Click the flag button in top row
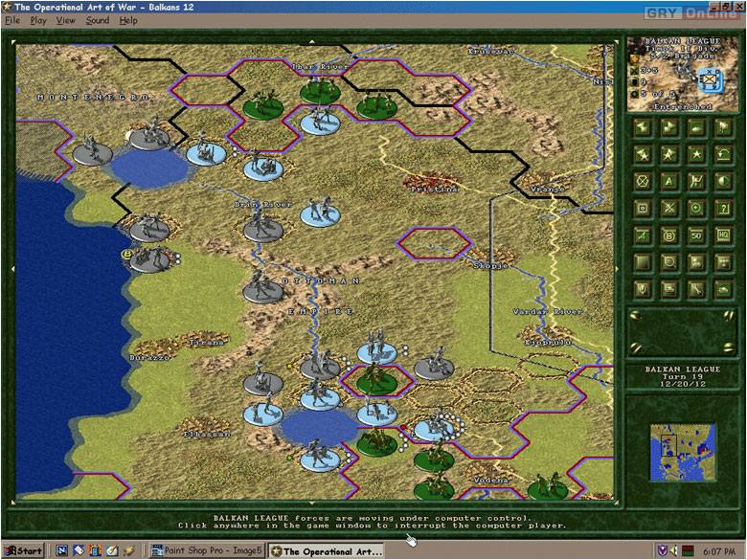747x560 pixels. [x=724, y=127]
